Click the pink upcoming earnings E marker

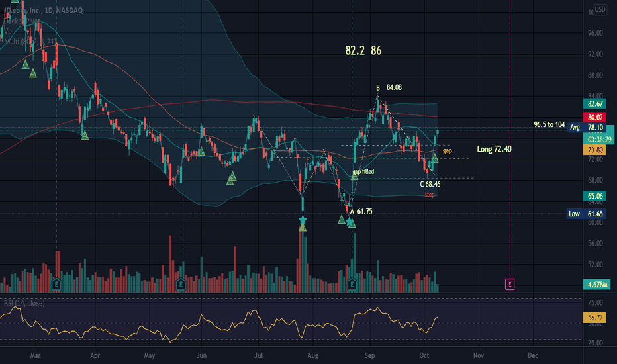(510, 284)
